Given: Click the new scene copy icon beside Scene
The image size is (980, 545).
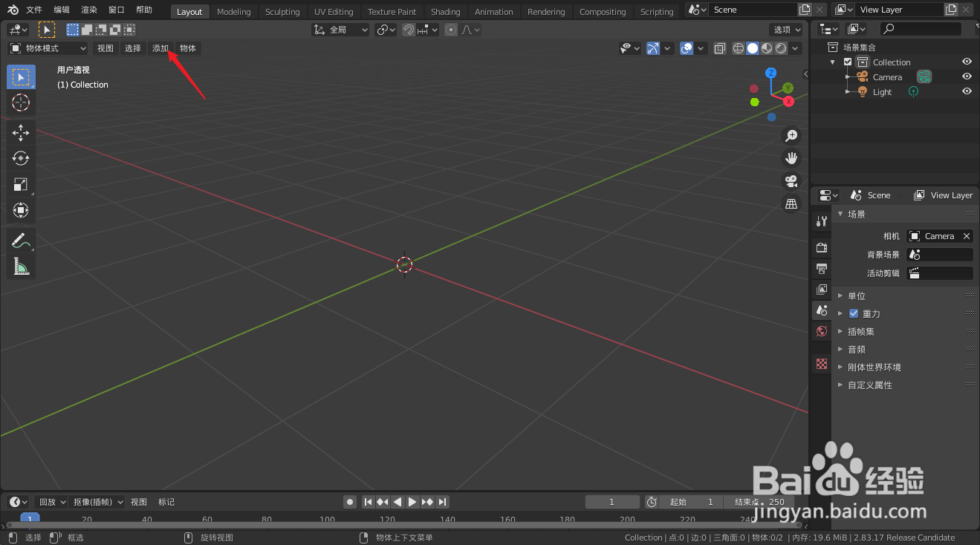Looking at the screenshot, I should [805, 10].
